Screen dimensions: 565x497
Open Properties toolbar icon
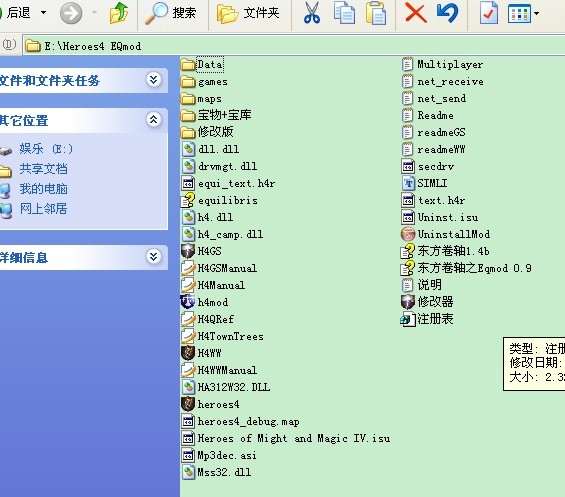489,13
